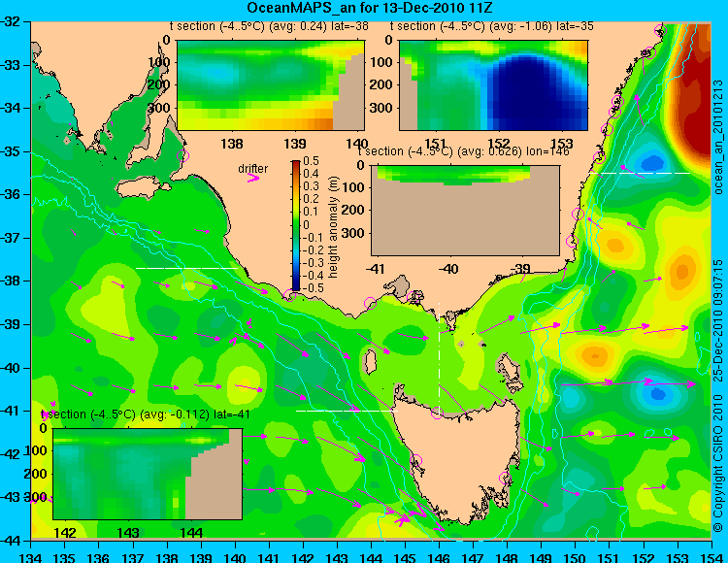This screenshot has height=563, width=728.
Task: Select the 'drifter' legend label
Action: pos(253,169)
